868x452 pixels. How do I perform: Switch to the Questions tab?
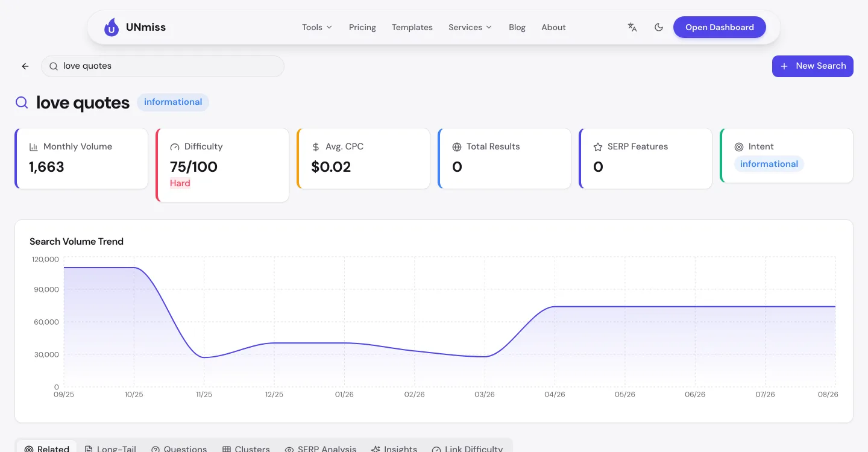pyautogui.click(x=179, y=448)
